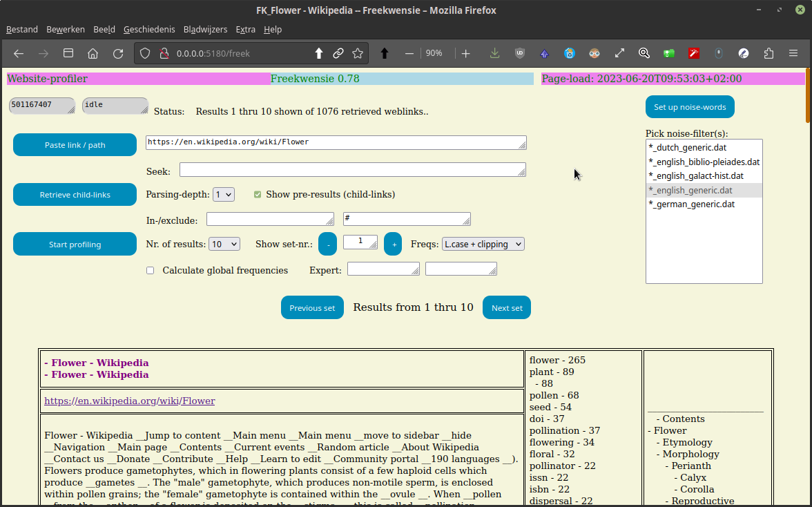Image resolution: width=812 pixels, height=507 pixels.
Task: Click the chain link icon in the address bar
Action: (x=338, y=53)
